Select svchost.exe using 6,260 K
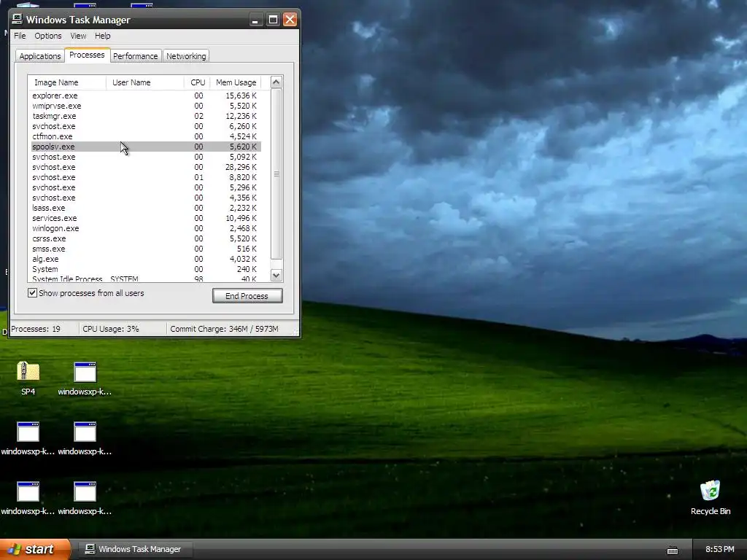Image resolution: width=747 pixels, height=560 pixels. pos(146,126)
